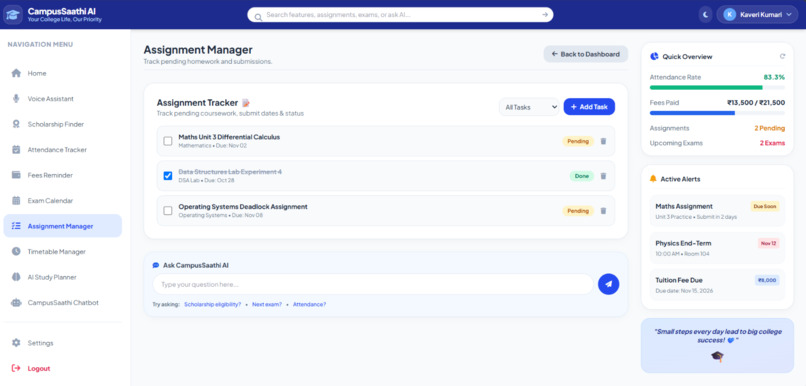Viewport: 806px width, 386px height.
Task: Click the CampusSaathi graduation cap logo
Action: click(x=13, y=14)
